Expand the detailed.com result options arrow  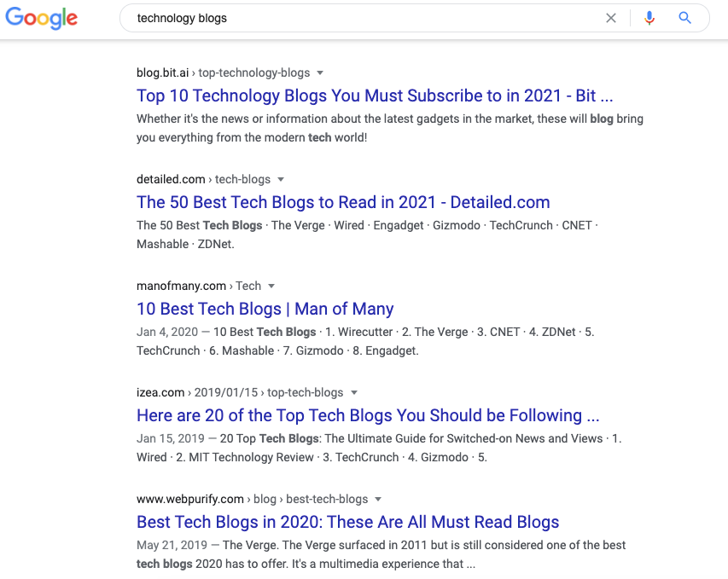point(281,180)
